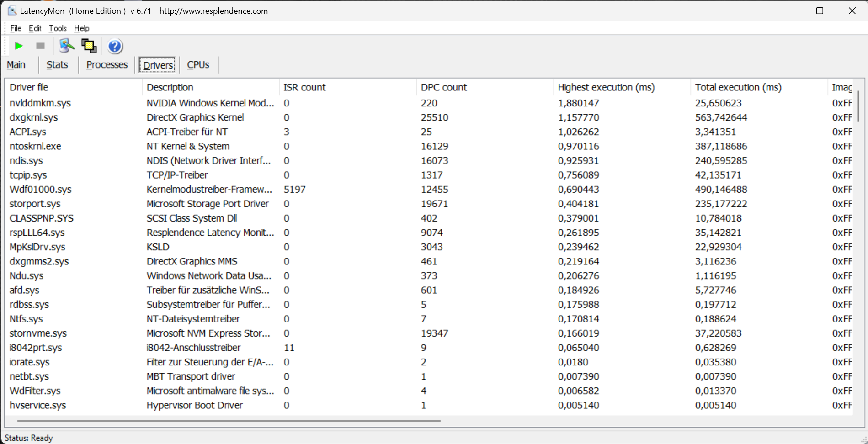Viewport: 868px width, 444px height.
Task: Select the dxgkrnl.sys driver row
Action: tap(429, 117)
